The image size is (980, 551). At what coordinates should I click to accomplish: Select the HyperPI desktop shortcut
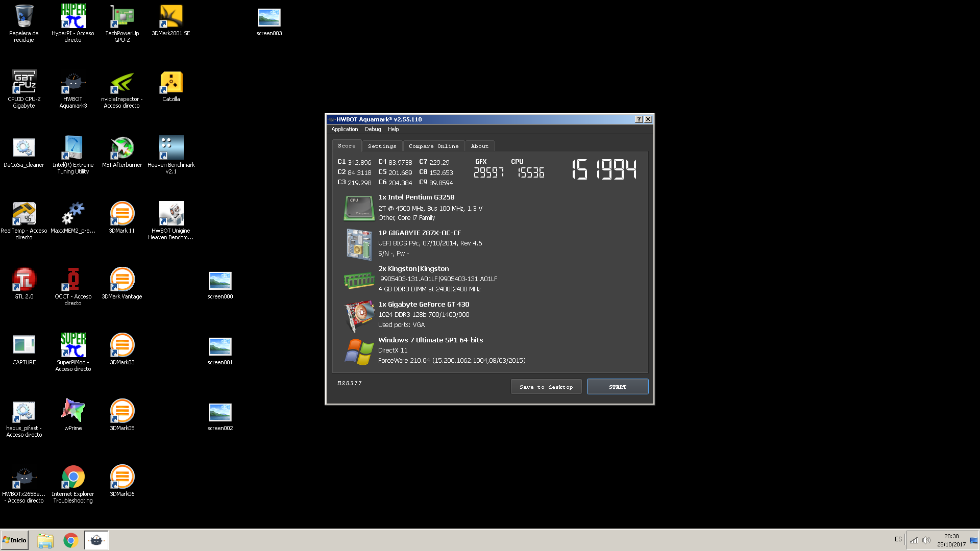(x=73, y=23)
